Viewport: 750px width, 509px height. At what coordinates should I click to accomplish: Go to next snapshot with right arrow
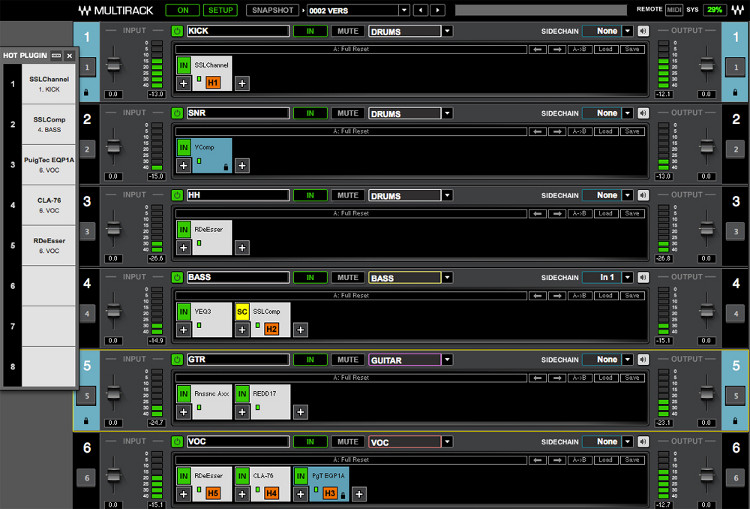[x=438, y=10]
